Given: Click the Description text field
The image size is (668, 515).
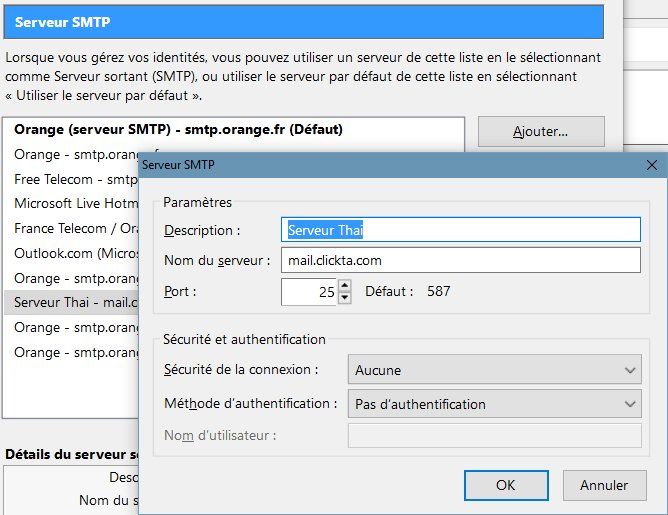Looking at the screenshot, I should coord(461,230).
